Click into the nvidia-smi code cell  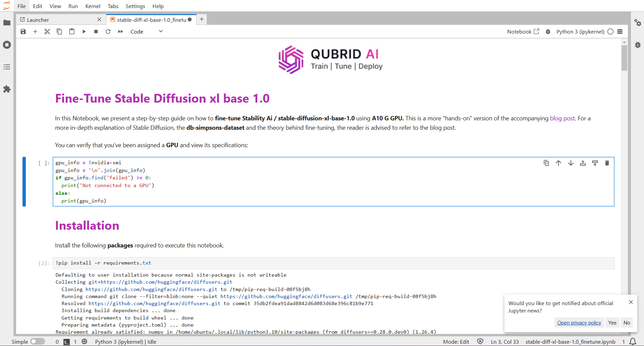(x=333, y=182)
